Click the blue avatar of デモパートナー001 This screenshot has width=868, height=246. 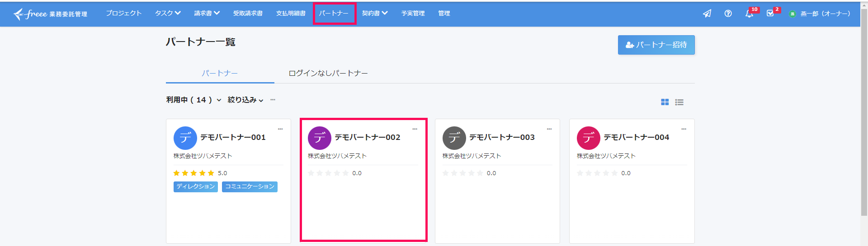[185, 138]
